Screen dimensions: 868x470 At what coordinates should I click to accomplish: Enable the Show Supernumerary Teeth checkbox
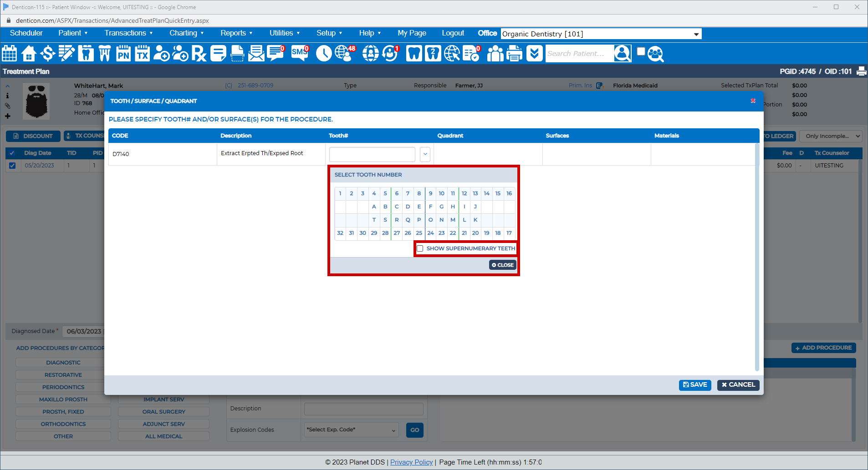[x=420, y=248]
